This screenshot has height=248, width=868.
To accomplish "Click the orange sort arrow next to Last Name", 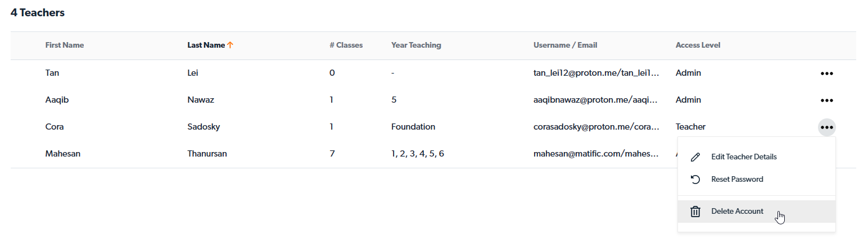I will (x=230, y=45).
